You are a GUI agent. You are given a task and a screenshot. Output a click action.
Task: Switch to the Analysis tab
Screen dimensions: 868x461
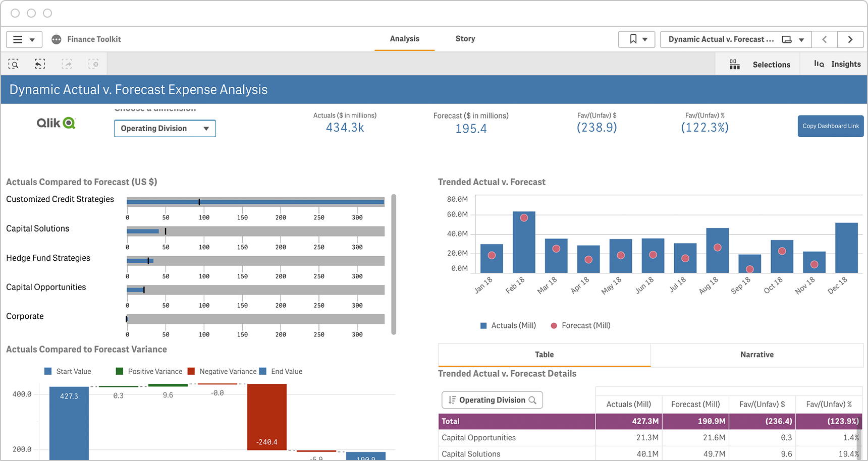coord(404,39)
